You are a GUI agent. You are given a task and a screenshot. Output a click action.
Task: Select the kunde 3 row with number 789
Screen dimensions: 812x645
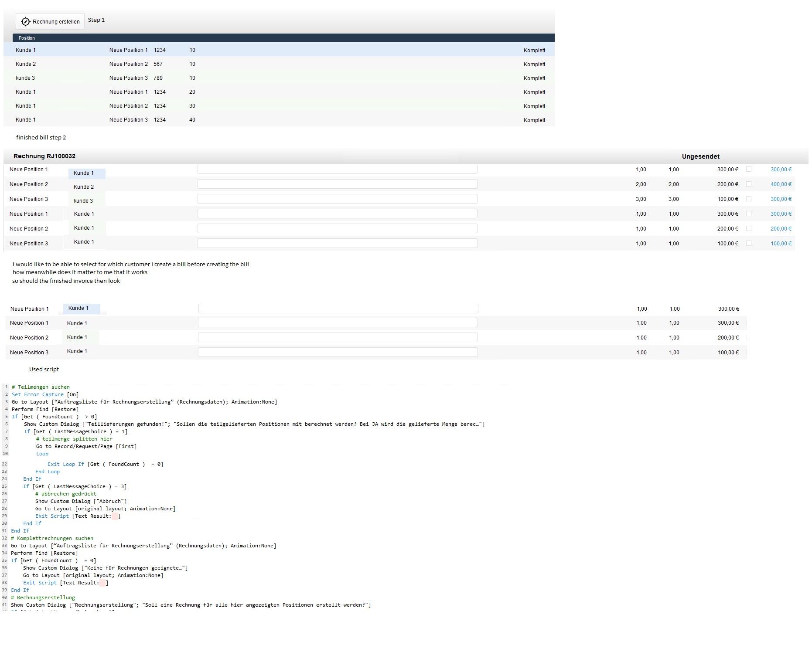pyautogui.click(x=279, y=78)
